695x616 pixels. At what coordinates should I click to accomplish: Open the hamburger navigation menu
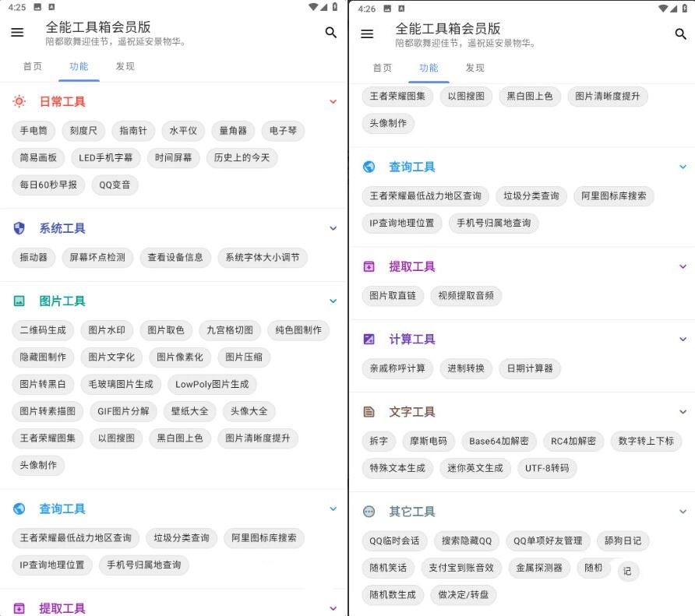17,32
